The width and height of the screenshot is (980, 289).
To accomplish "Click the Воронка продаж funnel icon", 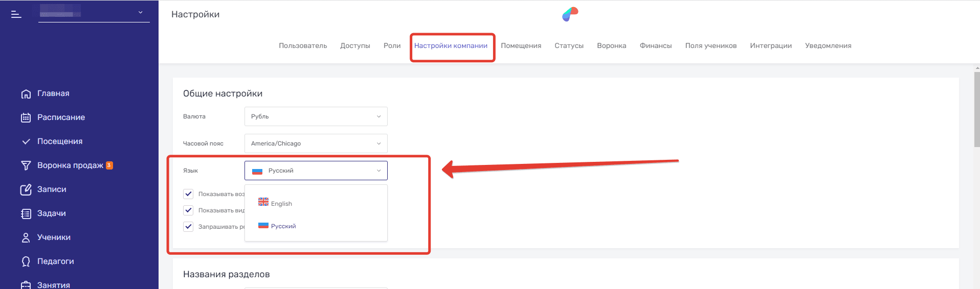I will pos(26,166).
